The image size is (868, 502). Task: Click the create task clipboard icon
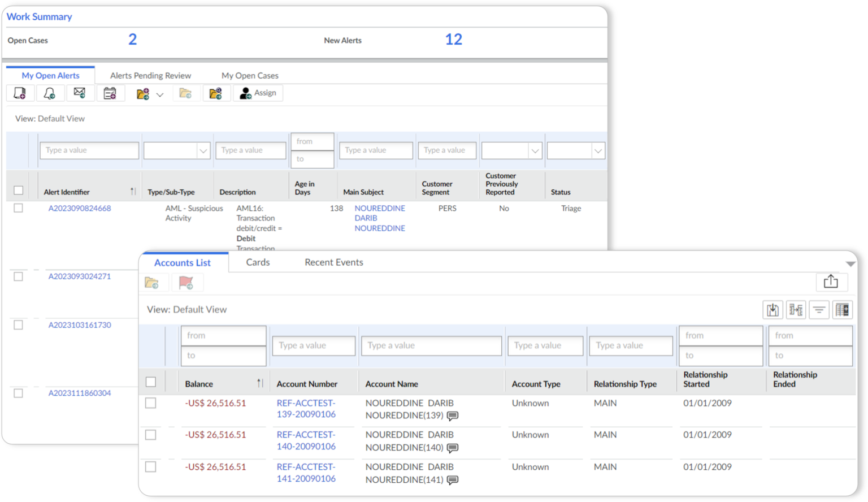[x=111, y=93]
